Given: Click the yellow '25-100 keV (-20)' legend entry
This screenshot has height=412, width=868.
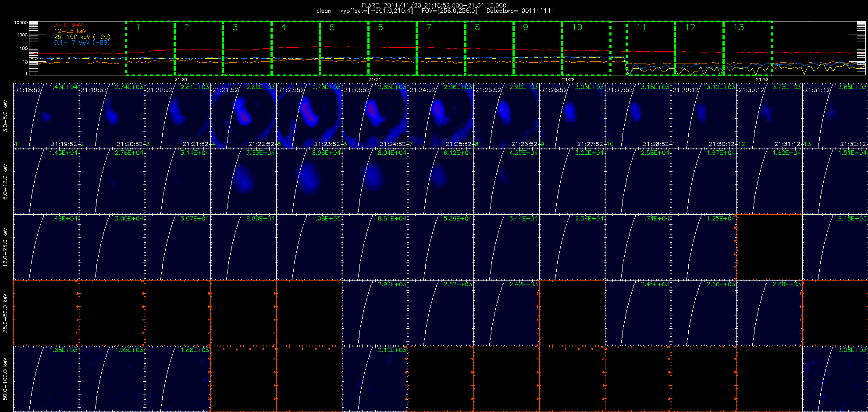Looking at the screenshot, I should point(82,37).
